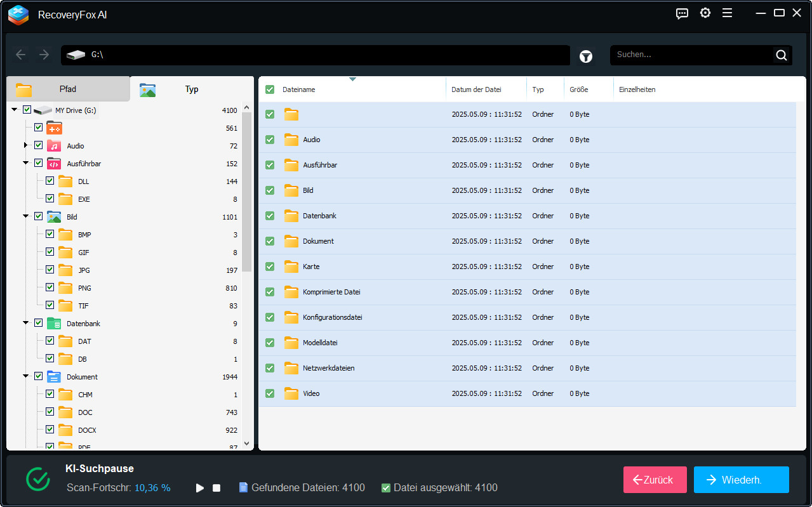Click the Bild category icon in tree
Image resolution: width=812 pixels, height=507 pixels.
pos(54,217)
